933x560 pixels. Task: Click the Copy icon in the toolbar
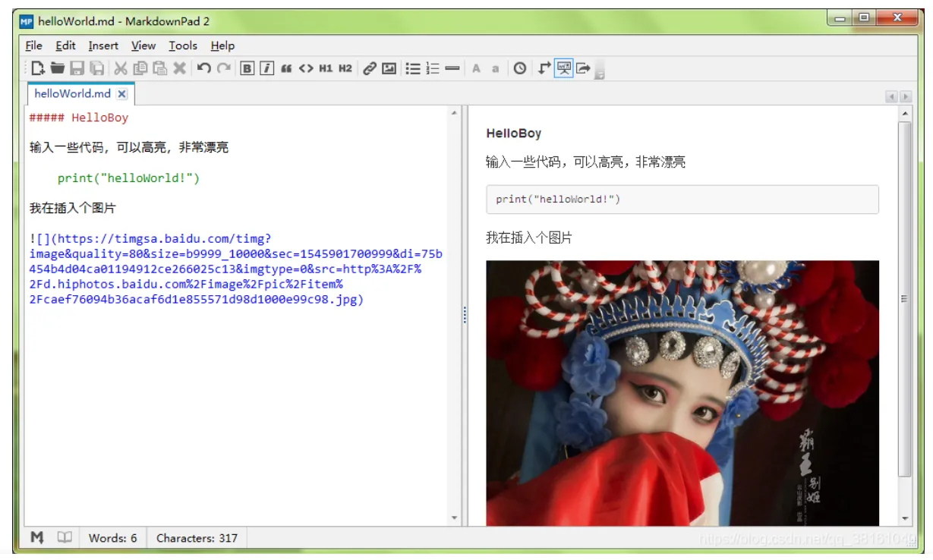140,68
